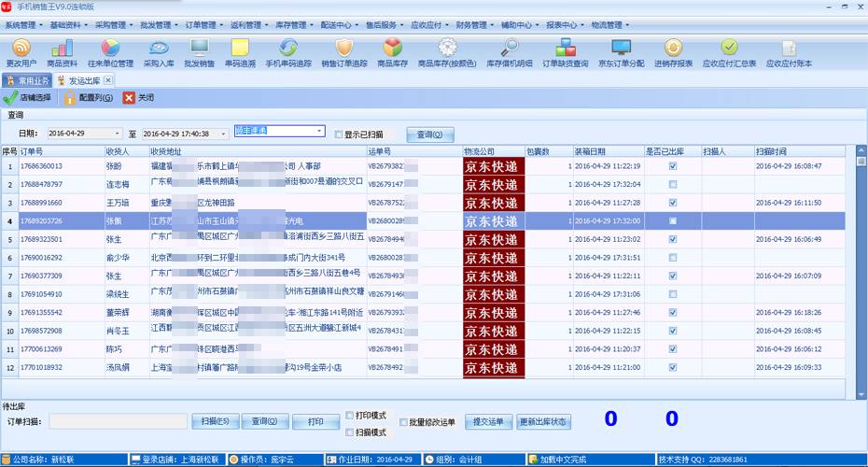The image size is (868, 467).
Task: Switch to 常用业务 tab
Action: coord(28,81)
